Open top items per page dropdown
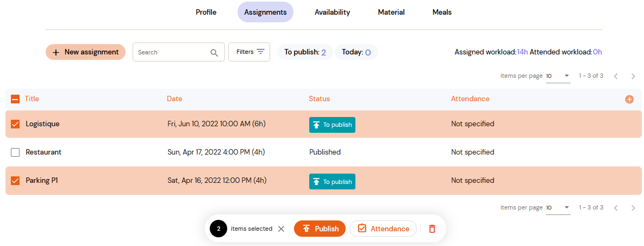Viewport: 644px width, 246px height. point(558,76)
